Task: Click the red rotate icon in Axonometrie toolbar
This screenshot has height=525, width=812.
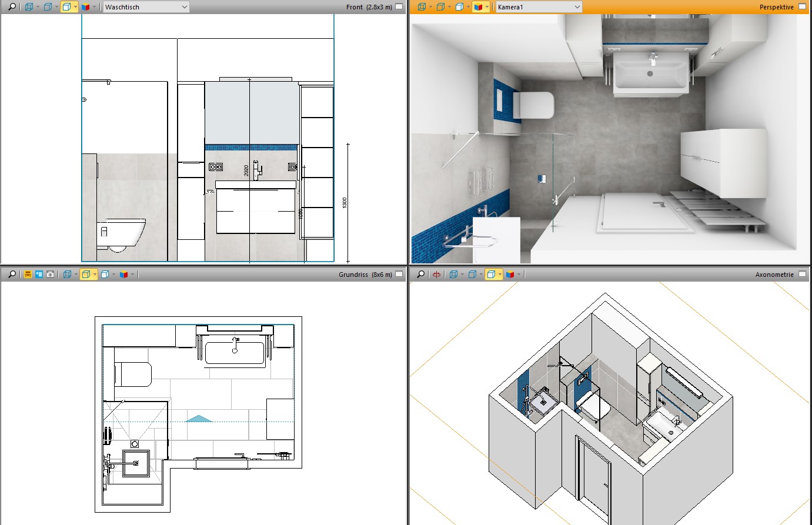Action: click(x=436, y=275)
